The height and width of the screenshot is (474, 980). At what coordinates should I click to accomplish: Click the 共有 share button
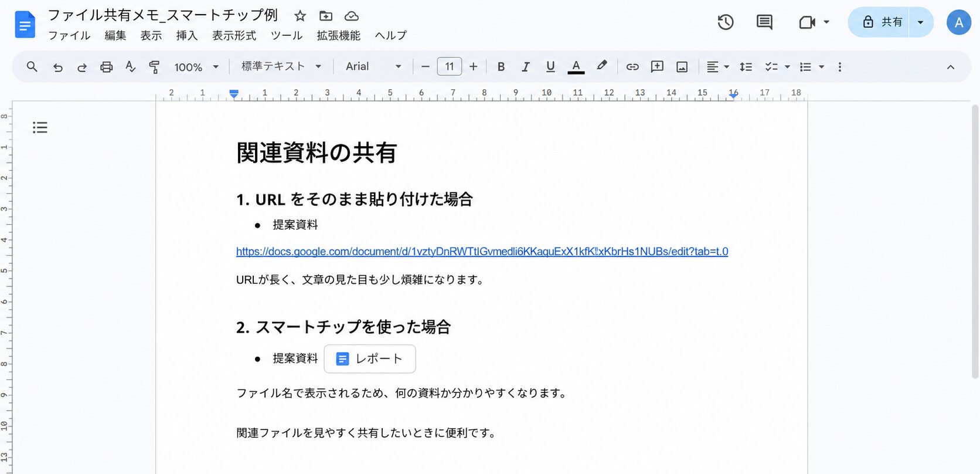click(x=879, y=22)
